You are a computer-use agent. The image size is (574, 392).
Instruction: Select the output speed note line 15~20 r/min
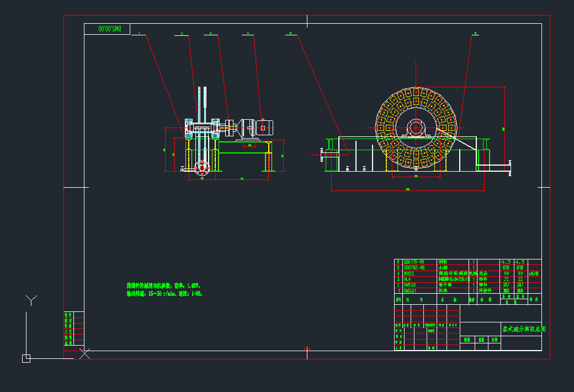tap(164, 294)
